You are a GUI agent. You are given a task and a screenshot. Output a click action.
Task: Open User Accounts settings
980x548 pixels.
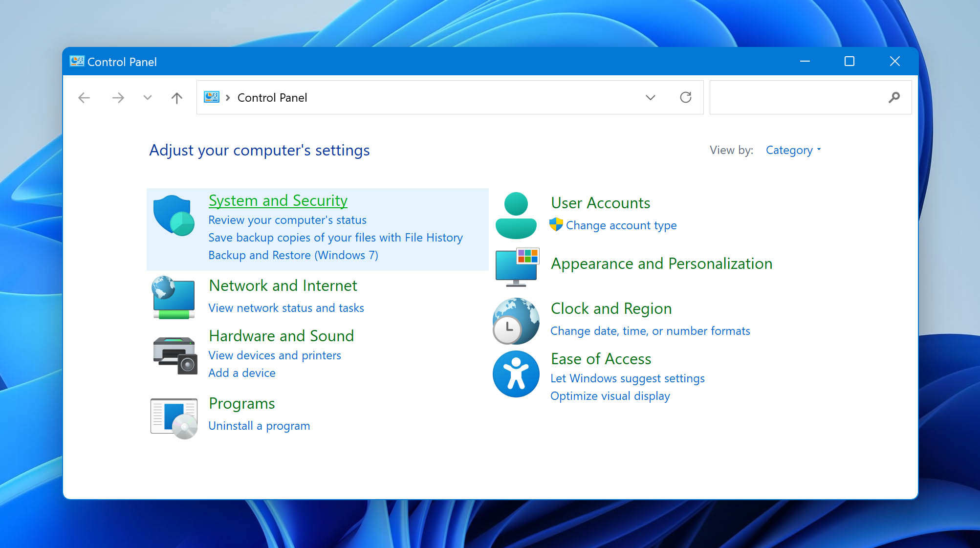coord(600,202)
